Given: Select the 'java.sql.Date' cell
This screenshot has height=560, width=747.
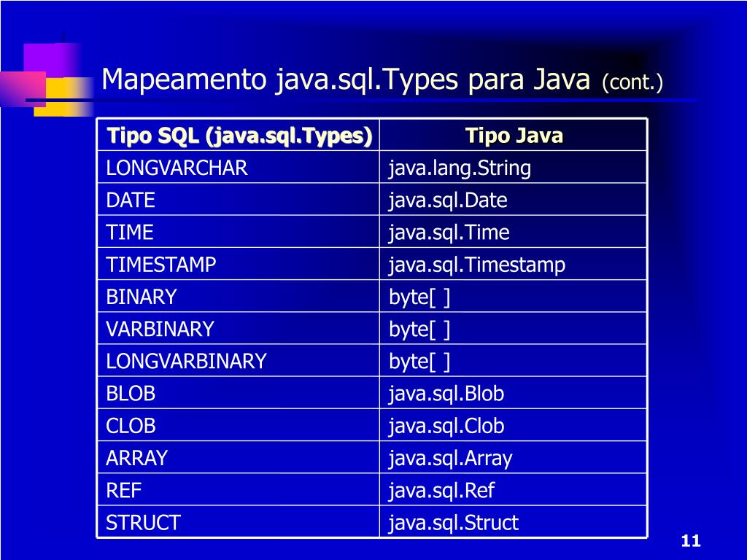Looking at the screenshot, I should 513,200.
